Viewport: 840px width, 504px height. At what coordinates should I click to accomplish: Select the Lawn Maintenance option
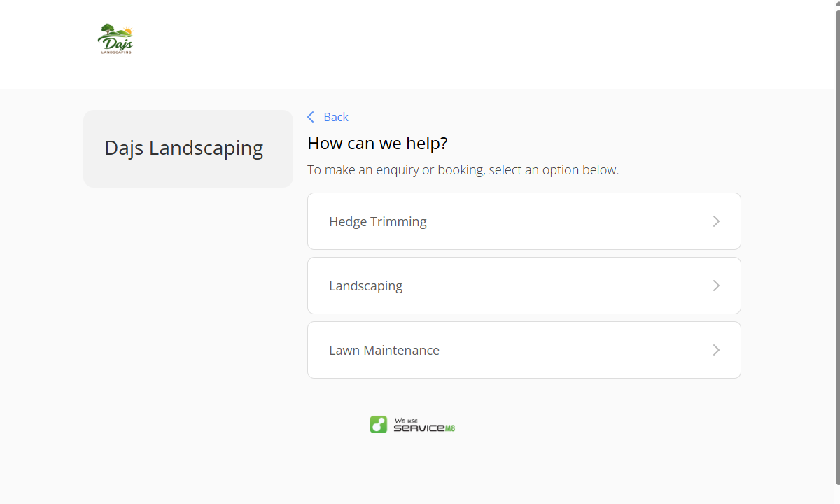pyautogui.click(x=524, y=350)
